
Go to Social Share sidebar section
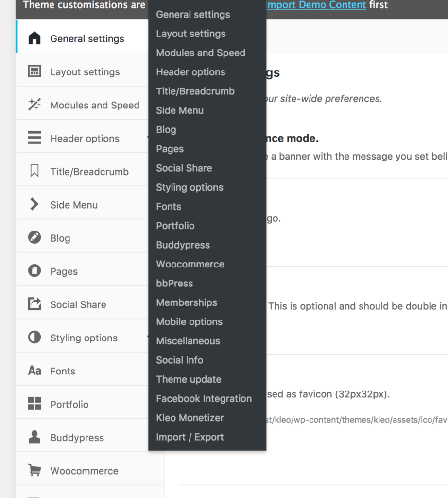pyautogui.click(x=82, y=302)
